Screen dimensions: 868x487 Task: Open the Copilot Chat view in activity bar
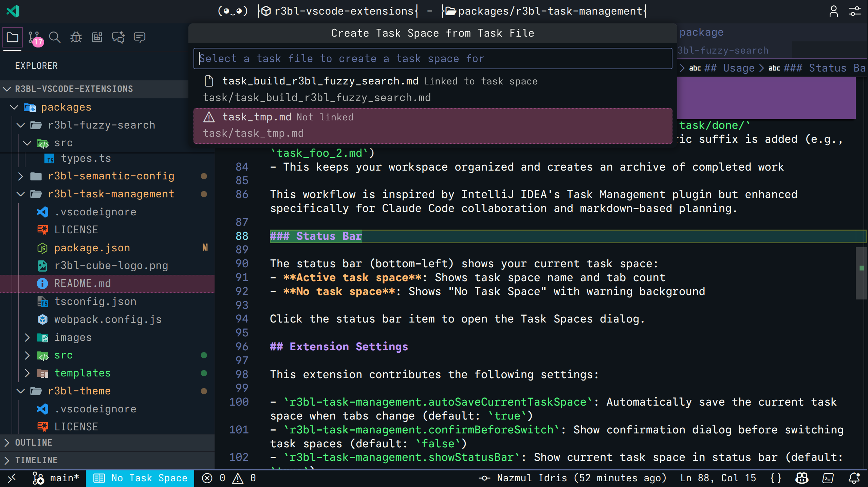pos(118,37)
